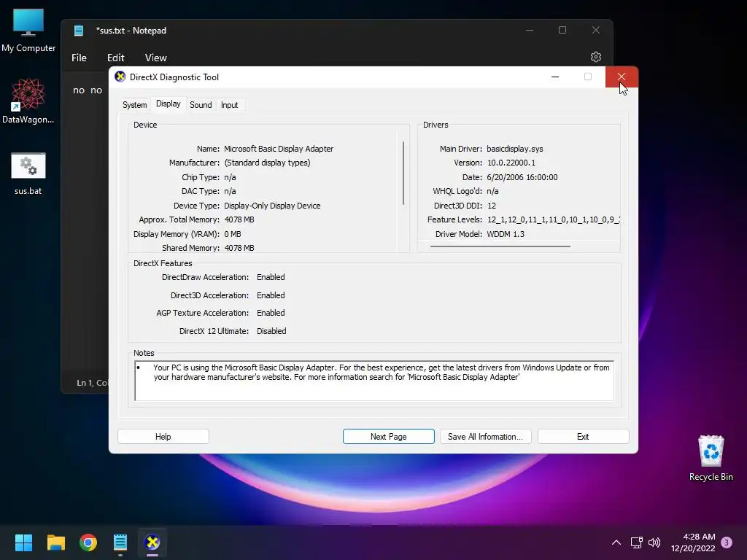This screenshot has height=560, width=747.
Task: Open File Explorer from the taskbar
Action: coord(55,542)
